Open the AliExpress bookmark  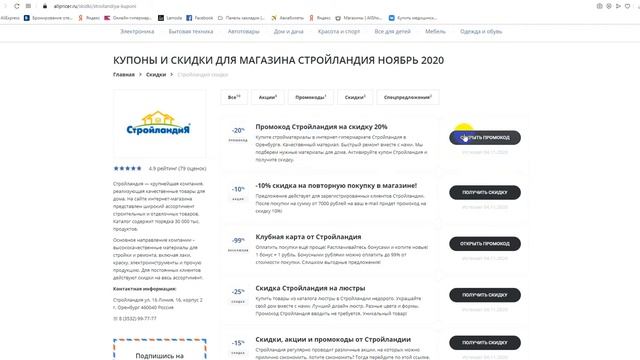[10, 18]
